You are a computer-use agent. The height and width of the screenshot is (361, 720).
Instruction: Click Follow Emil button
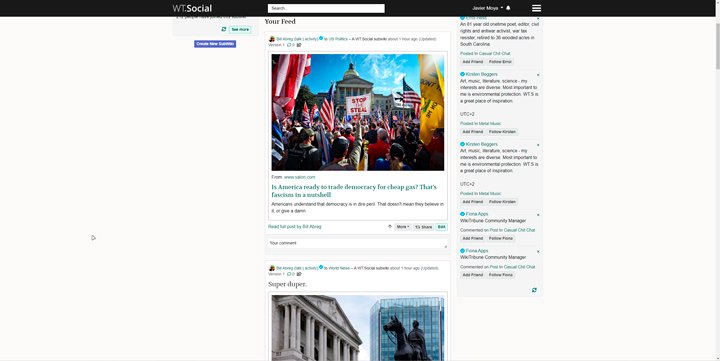(x=500, y=62)
